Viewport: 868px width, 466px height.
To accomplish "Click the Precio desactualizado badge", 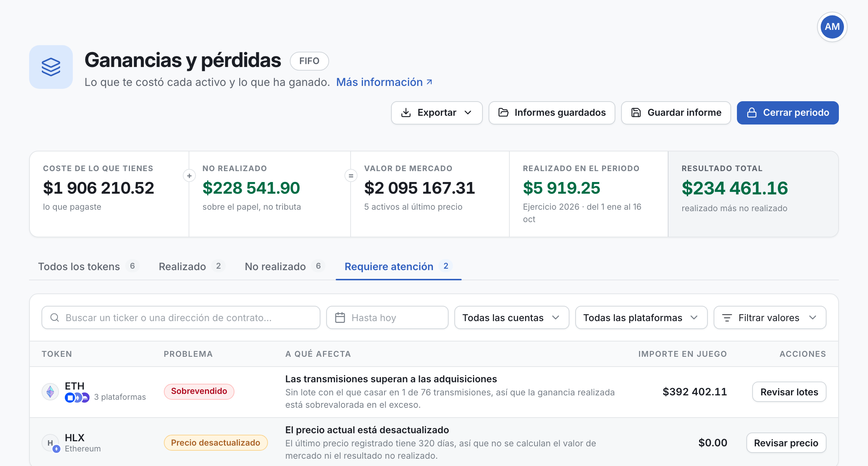I will (x=216, y=443).
